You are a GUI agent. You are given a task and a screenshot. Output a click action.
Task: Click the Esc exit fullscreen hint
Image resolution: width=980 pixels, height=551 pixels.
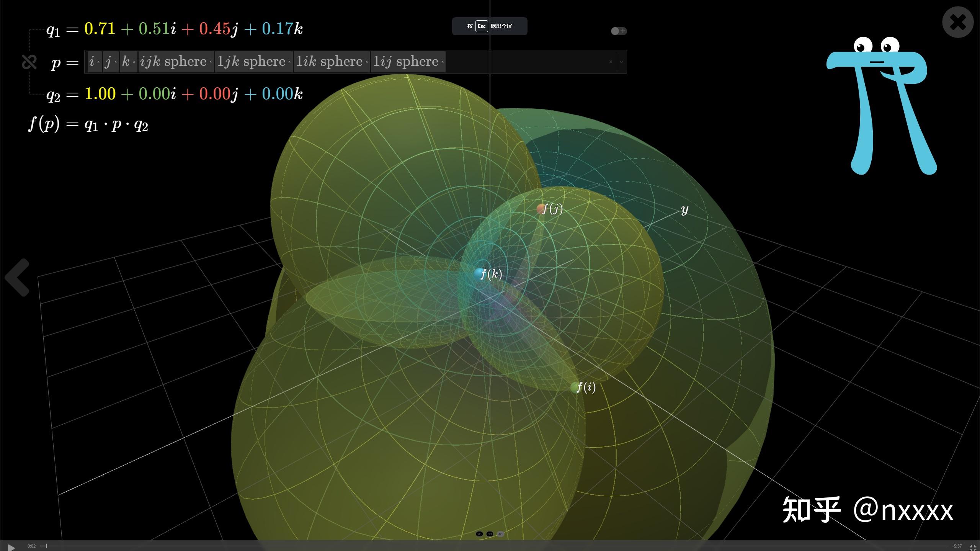(x=489, y=26)
